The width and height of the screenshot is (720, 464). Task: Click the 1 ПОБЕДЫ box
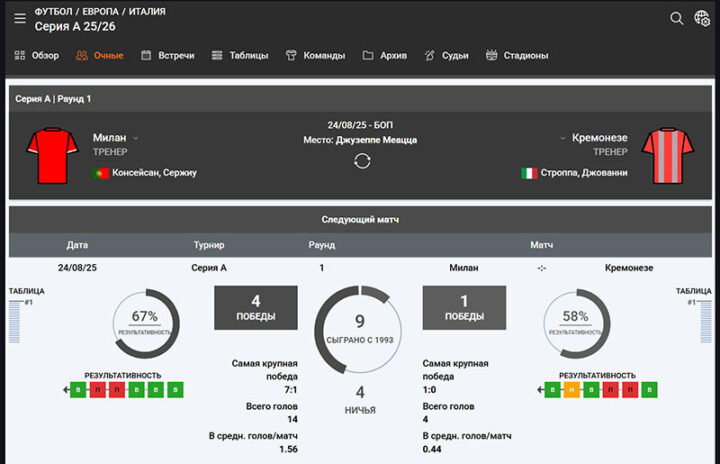click(464, 308)
